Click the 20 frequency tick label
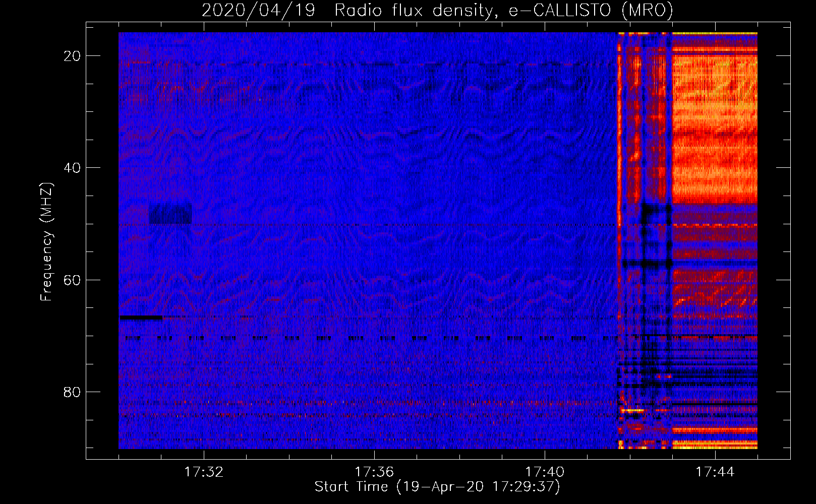This screenshot has height=504, width=816. [x=72, y=56]
